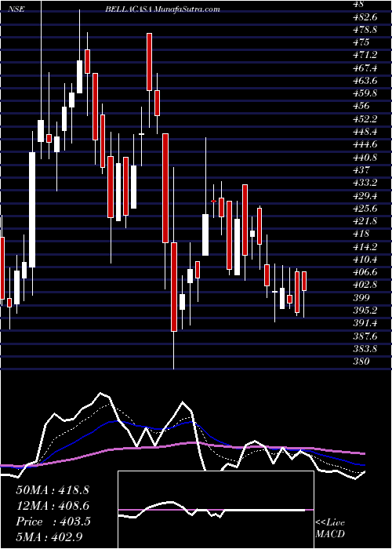Click the 425.6 price axis label
Viewport: 392px width, 549px height.
point(366,209)
